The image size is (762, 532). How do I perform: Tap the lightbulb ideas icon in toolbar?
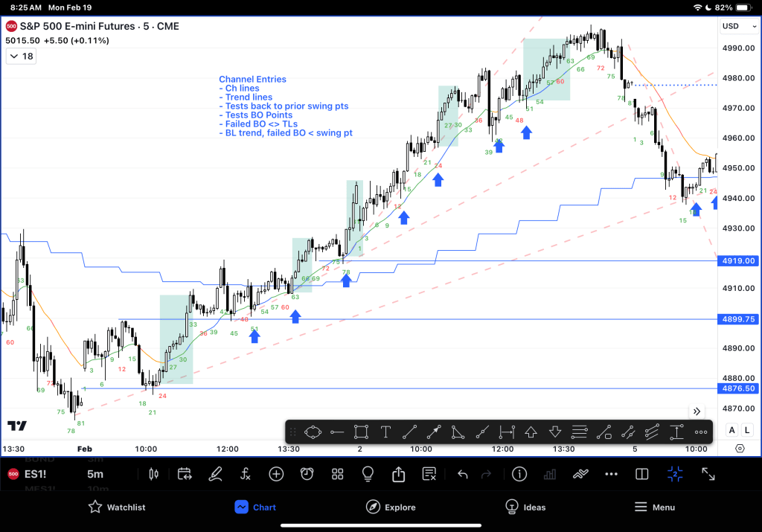(368, 474)
